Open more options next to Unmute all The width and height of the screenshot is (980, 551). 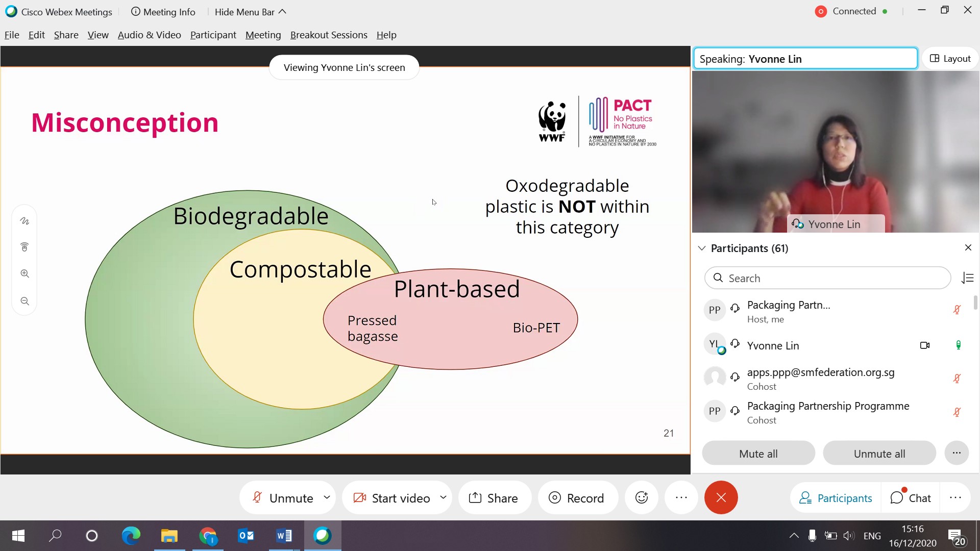point(957,453)
